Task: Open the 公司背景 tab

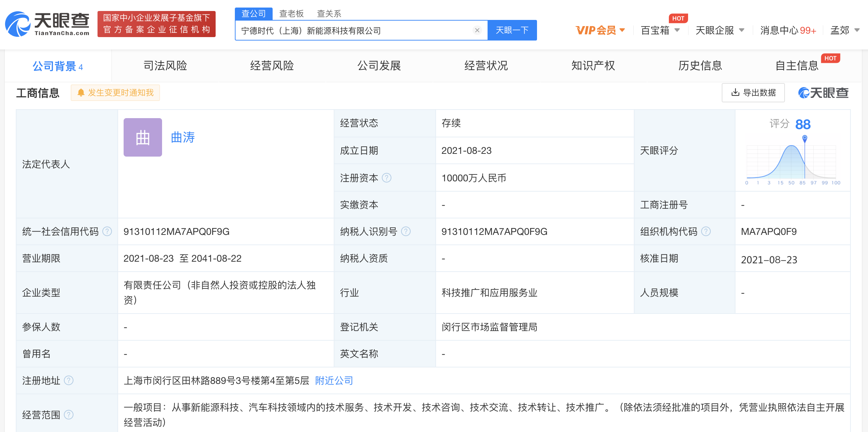Action: coord(58,66)
